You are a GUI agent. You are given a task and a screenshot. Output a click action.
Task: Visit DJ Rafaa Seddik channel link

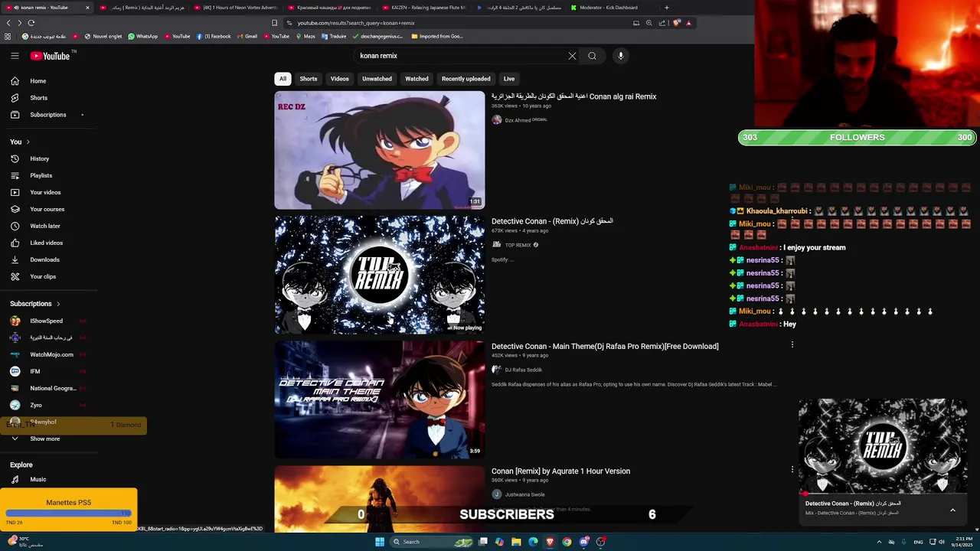click(523, 370)
